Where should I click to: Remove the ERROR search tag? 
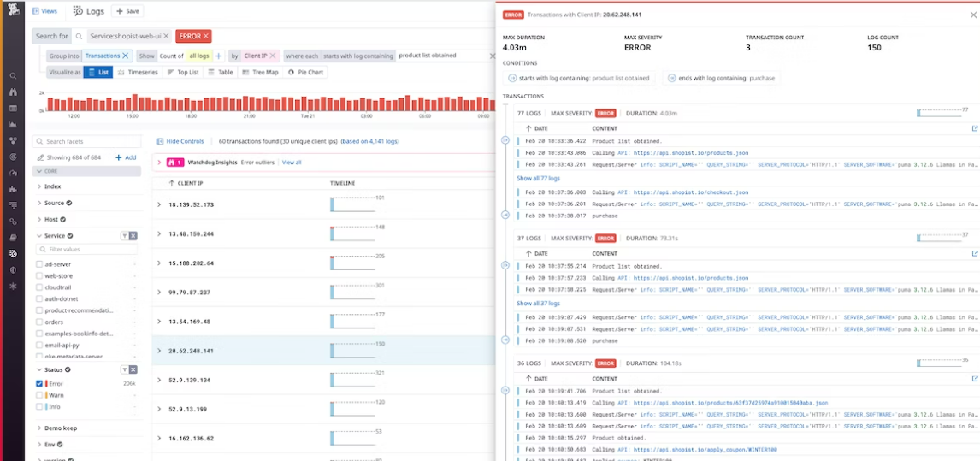(x=206, y=36)
